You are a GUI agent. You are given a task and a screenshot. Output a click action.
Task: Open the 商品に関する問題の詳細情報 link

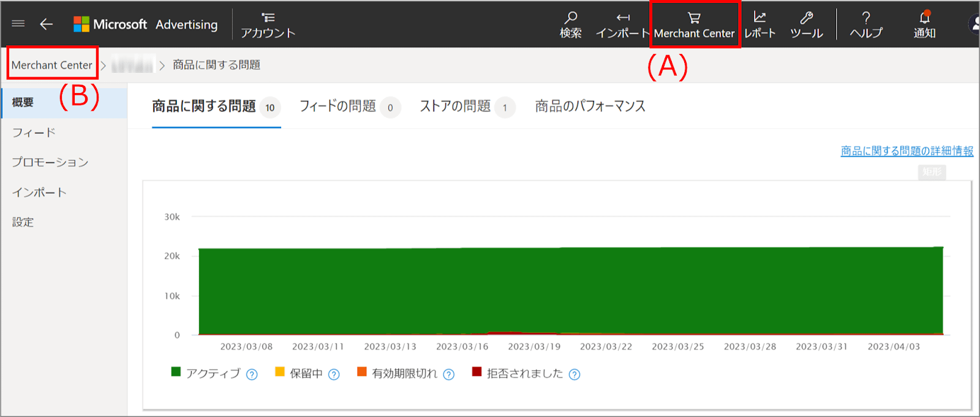pos(907,151)
